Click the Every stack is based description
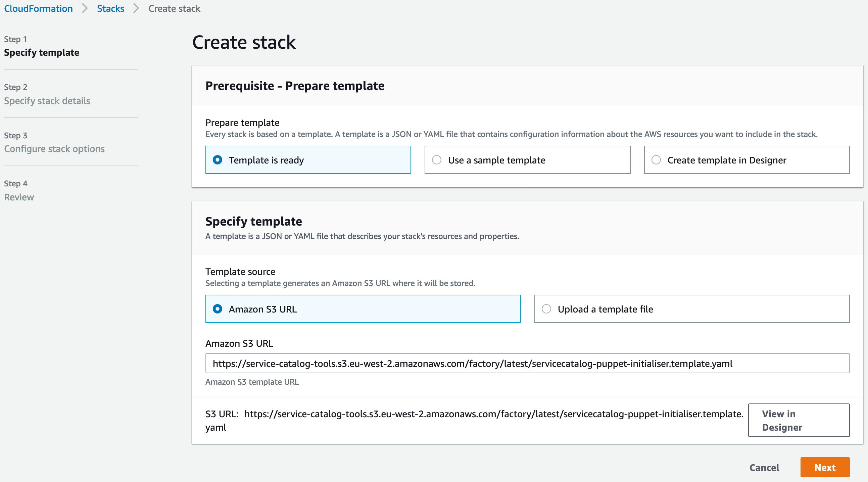 click(512, 134)
